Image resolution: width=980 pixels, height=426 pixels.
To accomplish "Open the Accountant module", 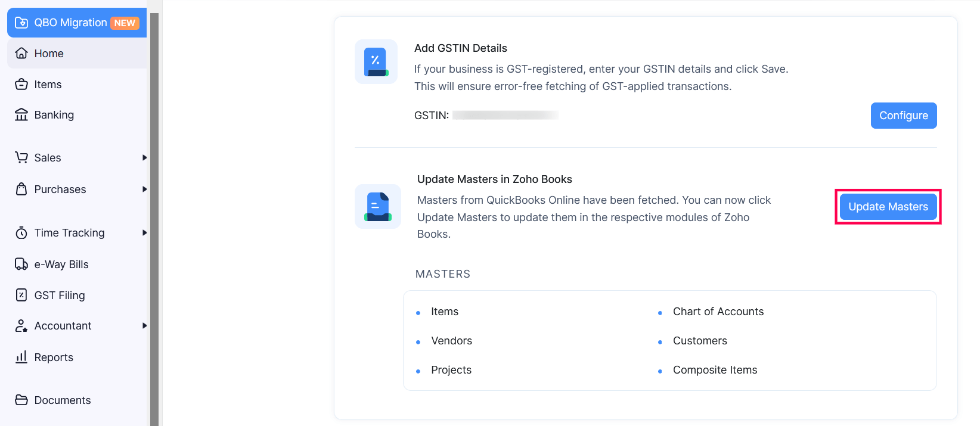I will pyautogui.click(x=77, y=325).
